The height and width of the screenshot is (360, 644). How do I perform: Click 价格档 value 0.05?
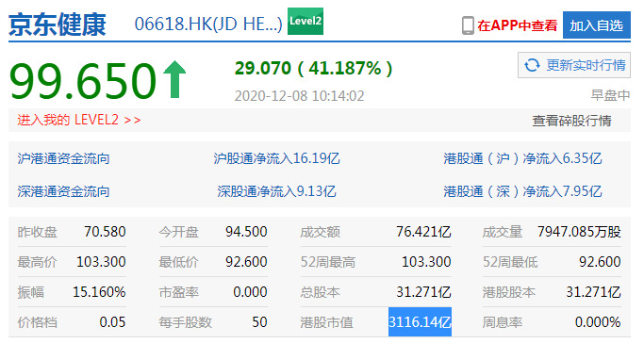(112, 321)
